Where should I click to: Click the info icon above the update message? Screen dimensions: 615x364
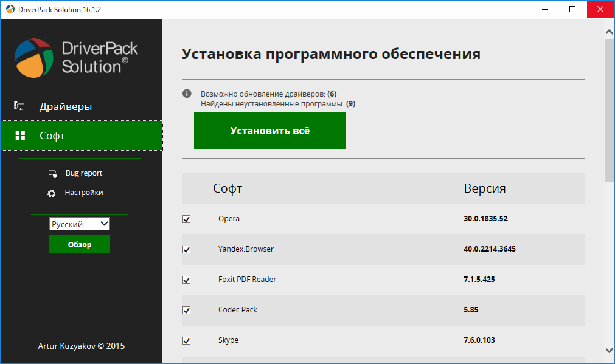click(187, 94)
